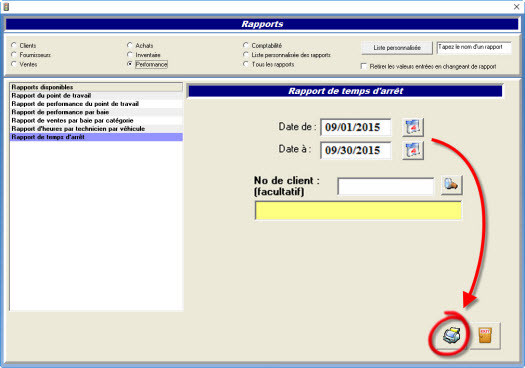Select Rapport d'heures par technicien par véhicule

[96, 129]
